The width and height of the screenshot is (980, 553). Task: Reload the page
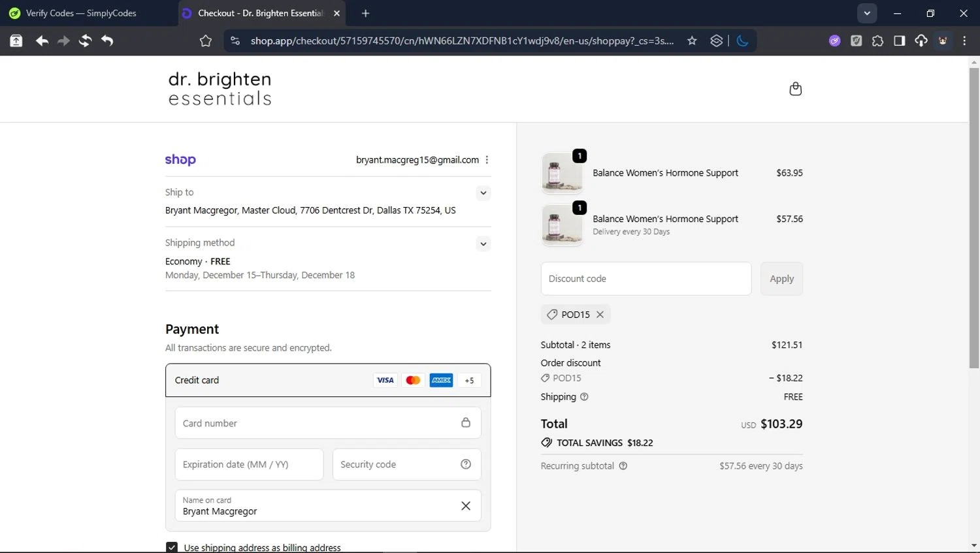pyautogui.click(x=85, y=40)
